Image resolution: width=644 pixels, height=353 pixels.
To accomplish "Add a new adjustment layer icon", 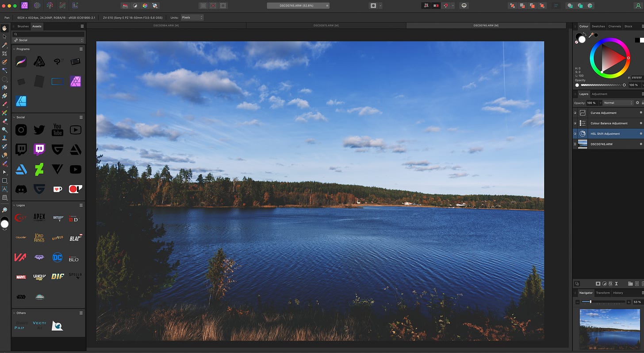I will (604, 283).
